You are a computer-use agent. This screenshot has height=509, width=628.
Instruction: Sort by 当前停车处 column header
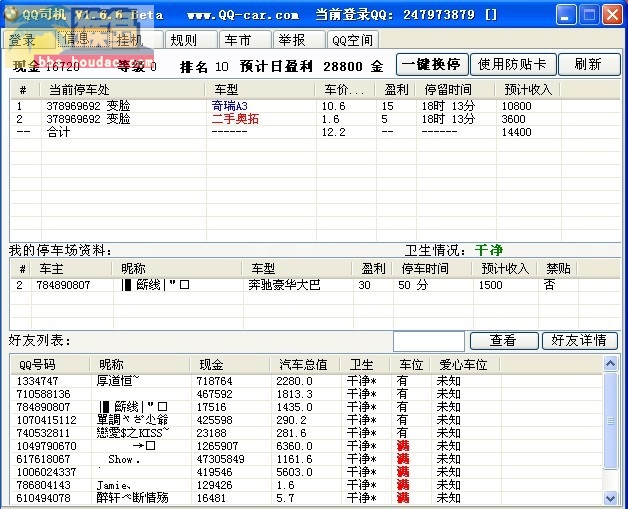[x=122, y=90]
